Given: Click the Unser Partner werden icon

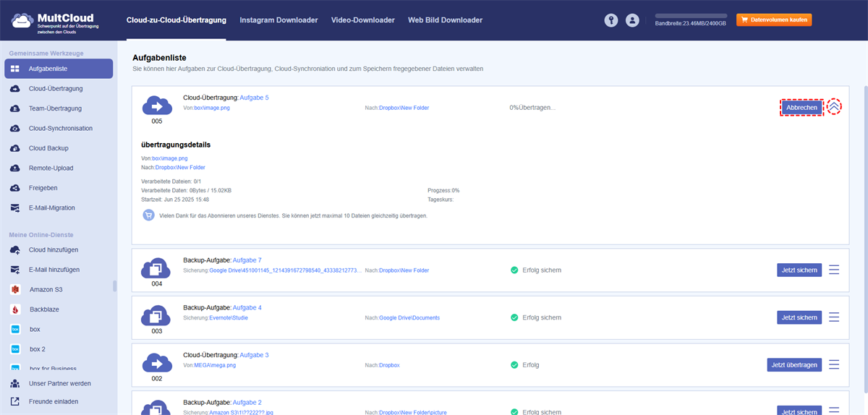Looking at the screenshot, I should coord(15,383).
